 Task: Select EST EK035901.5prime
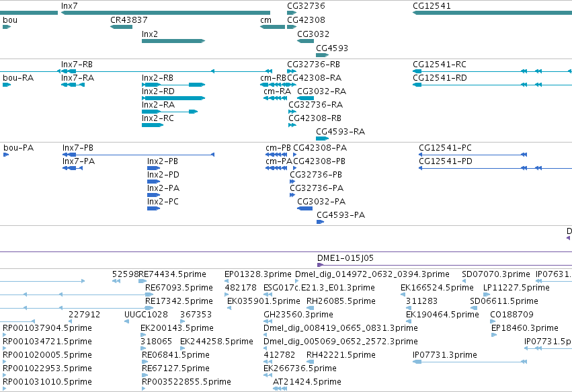point(229,308)
